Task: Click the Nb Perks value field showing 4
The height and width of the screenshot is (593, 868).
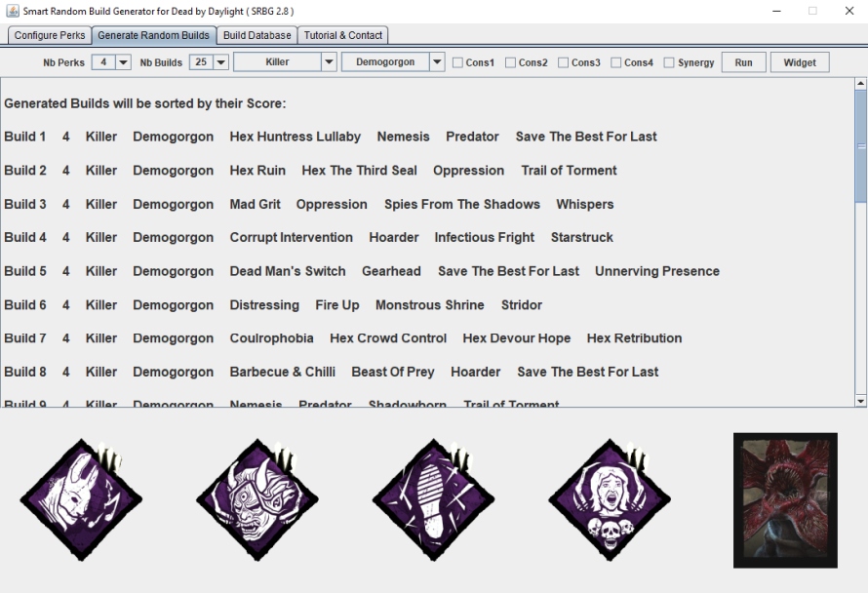Action: [x=103, y=62]
